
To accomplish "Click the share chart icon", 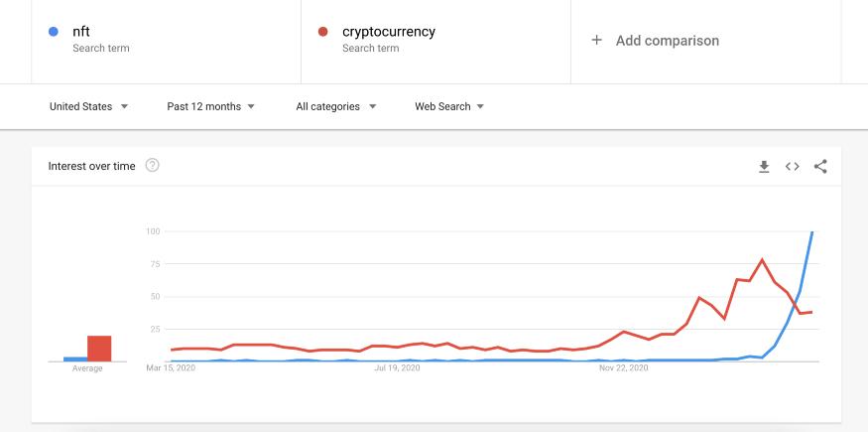I will [820, 166].
